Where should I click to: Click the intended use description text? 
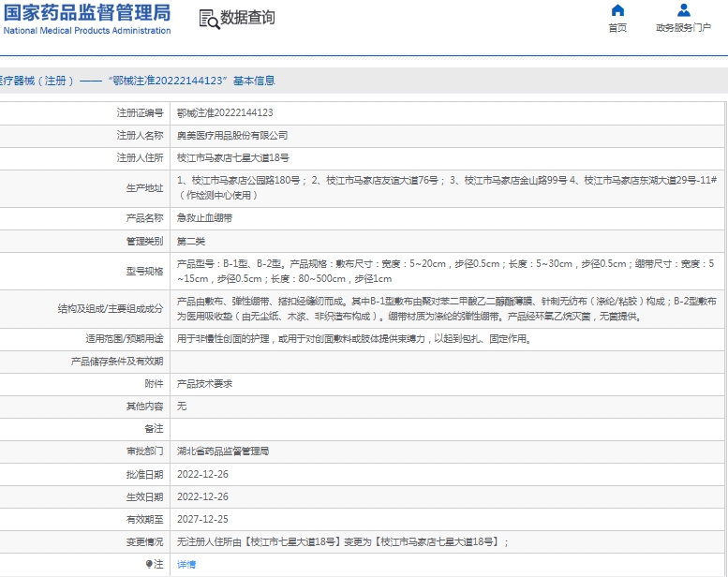click(x=354, y=339)
